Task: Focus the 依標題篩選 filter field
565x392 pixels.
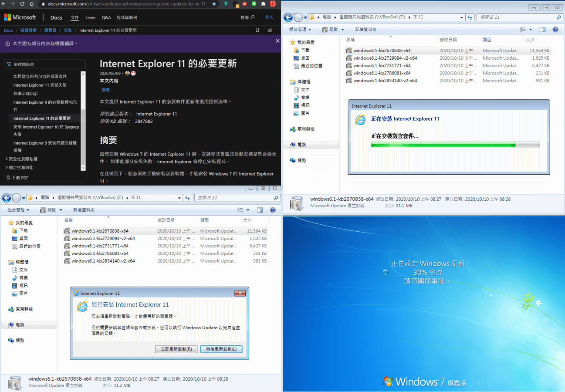Action: (x=45, y=64)
